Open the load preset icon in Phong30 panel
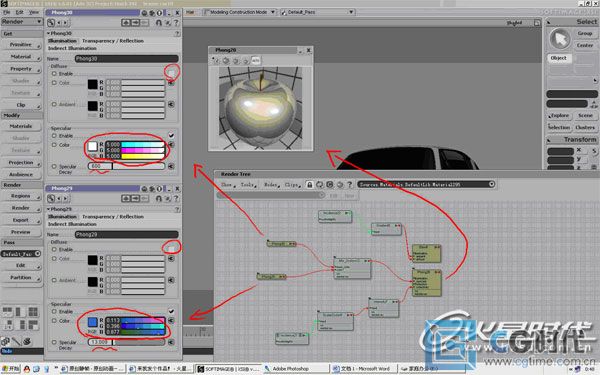Viewport: 600px width, 375px height. [x=126, y=23]
